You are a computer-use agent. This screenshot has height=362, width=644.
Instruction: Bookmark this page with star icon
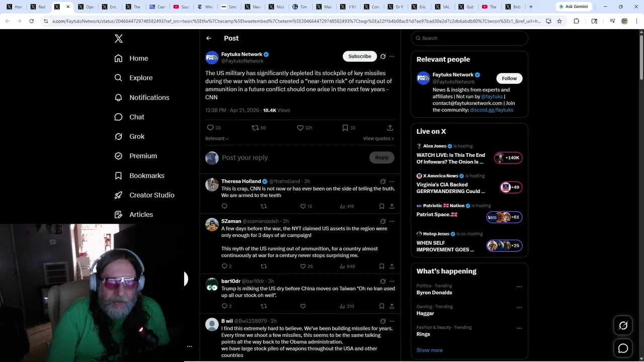coord(559,21)
